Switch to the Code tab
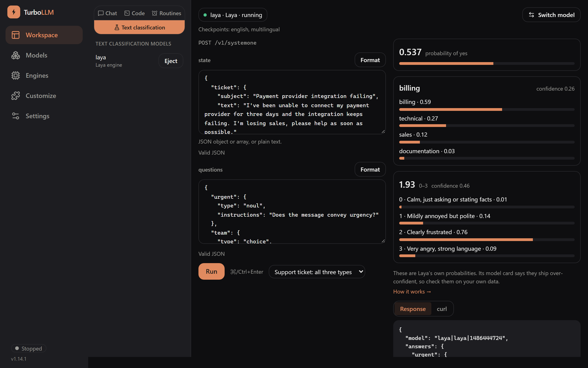588x368 pixels. [134, 13]
